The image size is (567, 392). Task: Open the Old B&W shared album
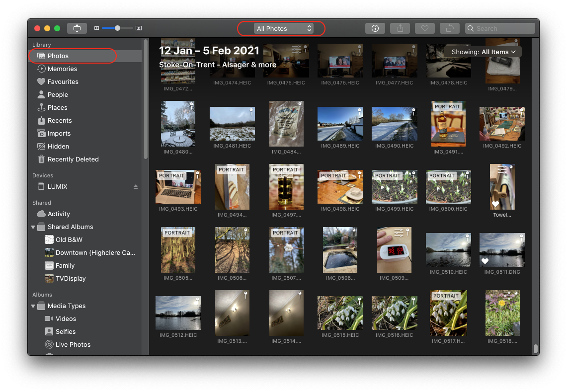pyautogui.click(x=69, y=240)
